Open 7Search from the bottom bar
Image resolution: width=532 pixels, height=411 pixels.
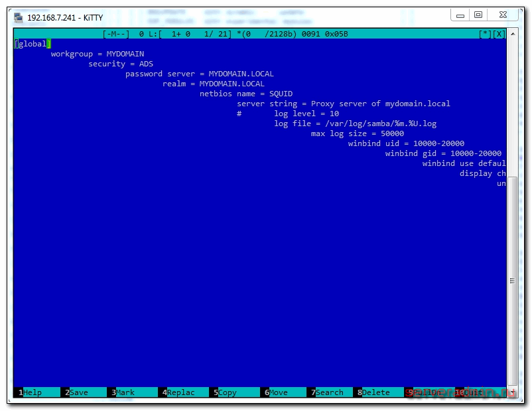(x=326, y=392)
